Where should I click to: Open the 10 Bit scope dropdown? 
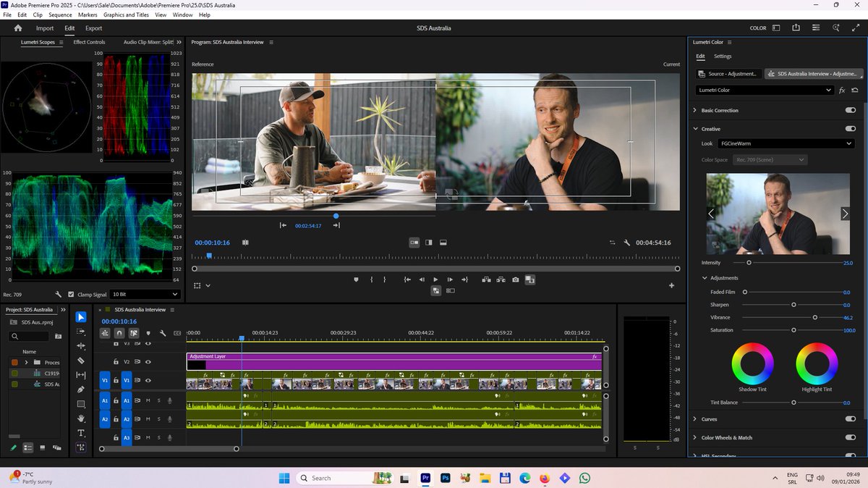(145, 295)
